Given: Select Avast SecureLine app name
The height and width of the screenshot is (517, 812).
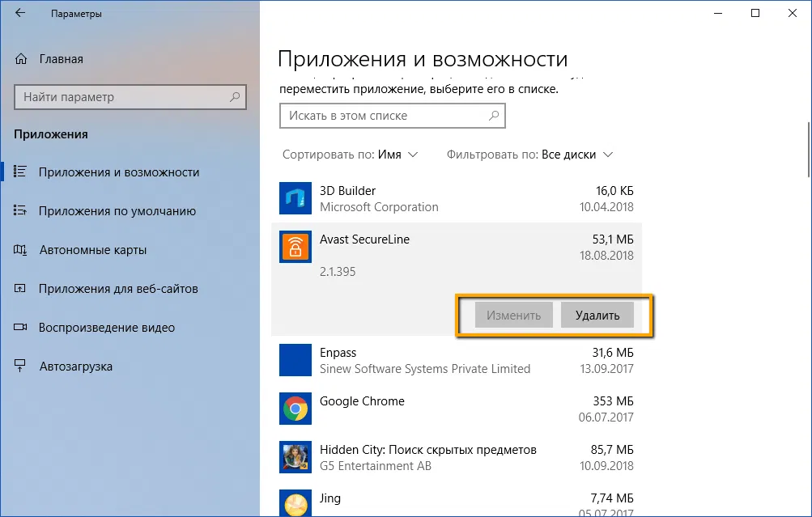Looking at the screenshot, I should click(364, 239).
